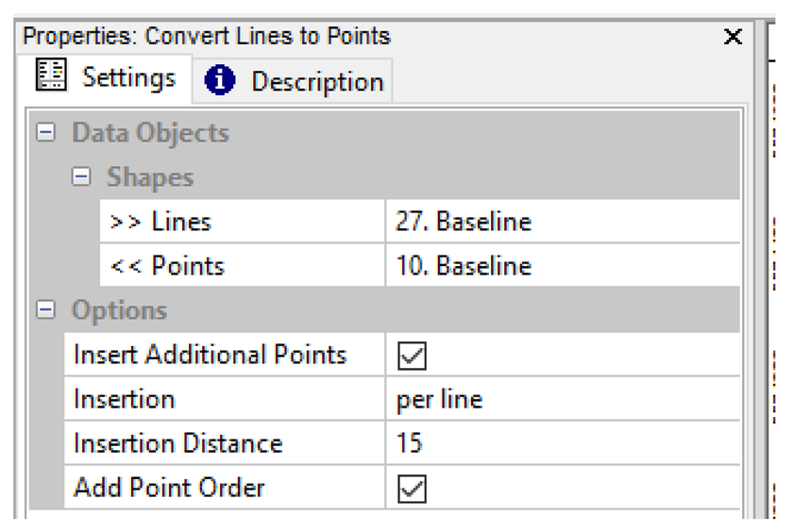Select the Insertion Distance label
Image resolution: width=793 pixels, height=532 pixels.
[x=177, y=444]
